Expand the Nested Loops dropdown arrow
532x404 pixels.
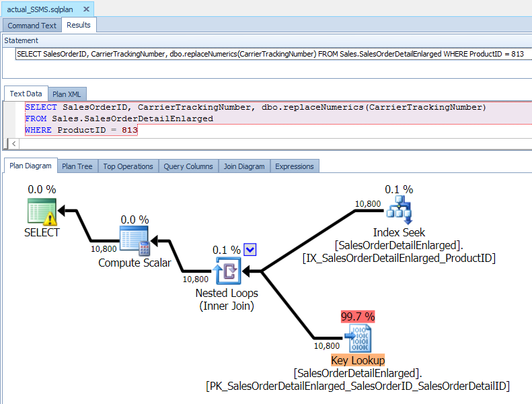(x=250, y=250)
